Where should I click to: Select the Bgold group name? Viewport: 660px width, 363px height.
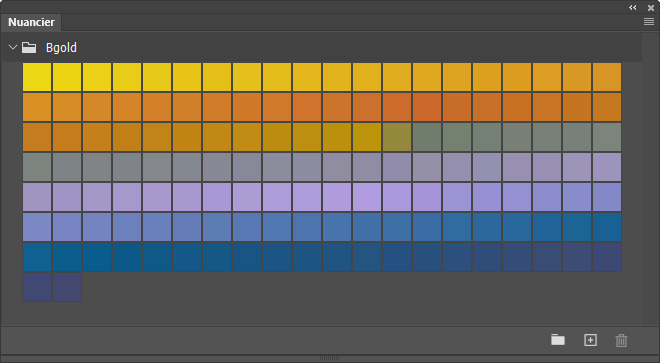61,48
